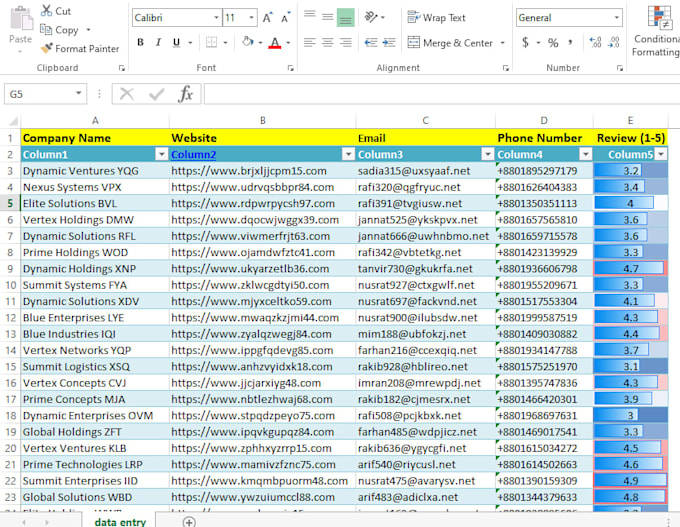Open the font size dropdown
The image size is (680, 527).
click(x=252, y=18)
